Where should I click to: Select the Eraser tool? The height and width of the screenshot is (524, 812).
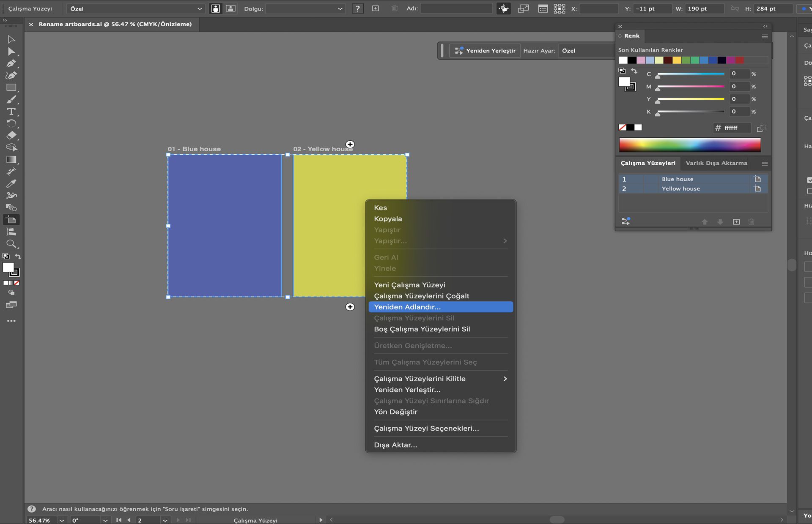[11, 136]
